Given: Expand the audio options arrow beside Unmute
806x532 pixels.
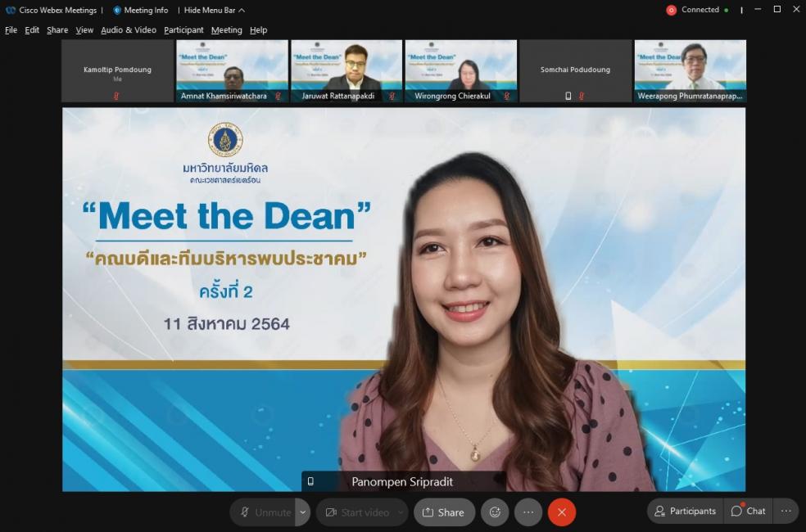Looking at the screenshot, I should (x=303, y=512).
